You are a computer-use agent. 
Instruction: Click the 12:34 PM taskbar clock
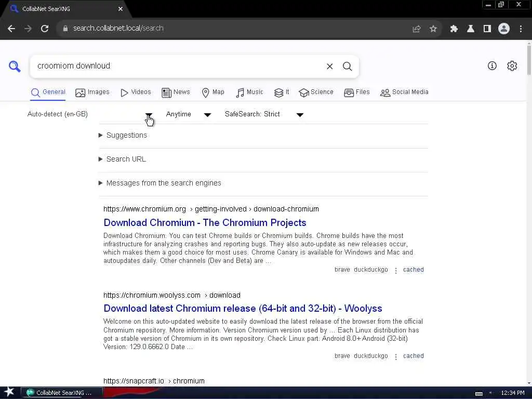pyautogui.click(x=513, y=393)
